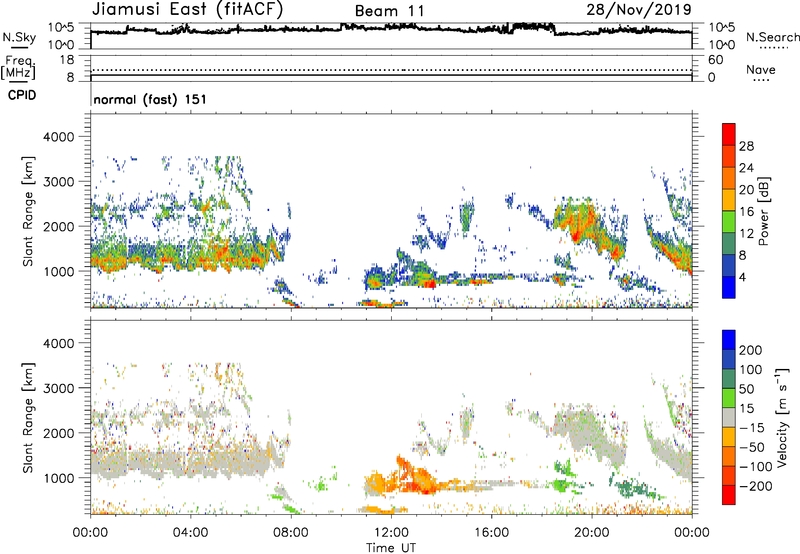
Task: Select the "N.Sky" legend label
Action: point(19,37)
